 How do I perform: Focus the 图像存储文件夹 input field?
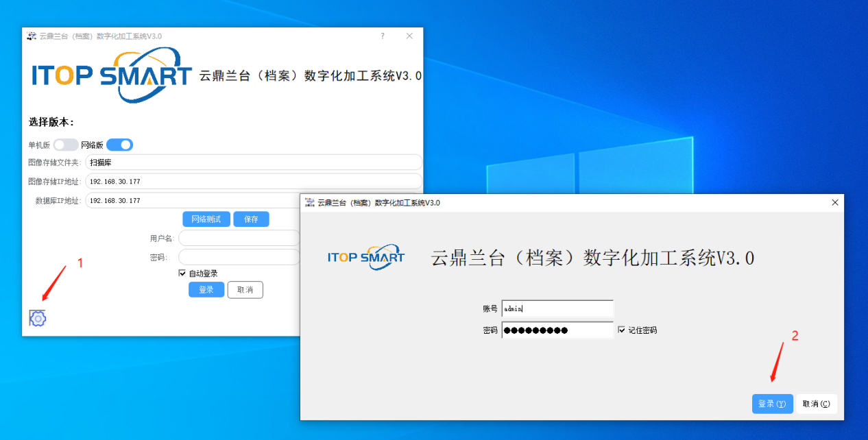252,162
